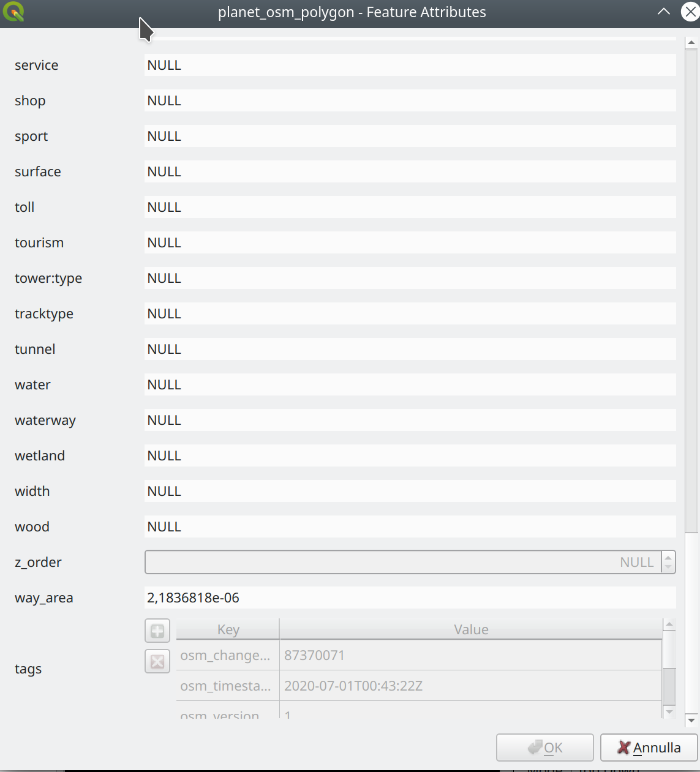The height and width of the screenshot is (772, 700).
Task: Add a new tag row with the plus icon
Action: click(x=157, y=631)
